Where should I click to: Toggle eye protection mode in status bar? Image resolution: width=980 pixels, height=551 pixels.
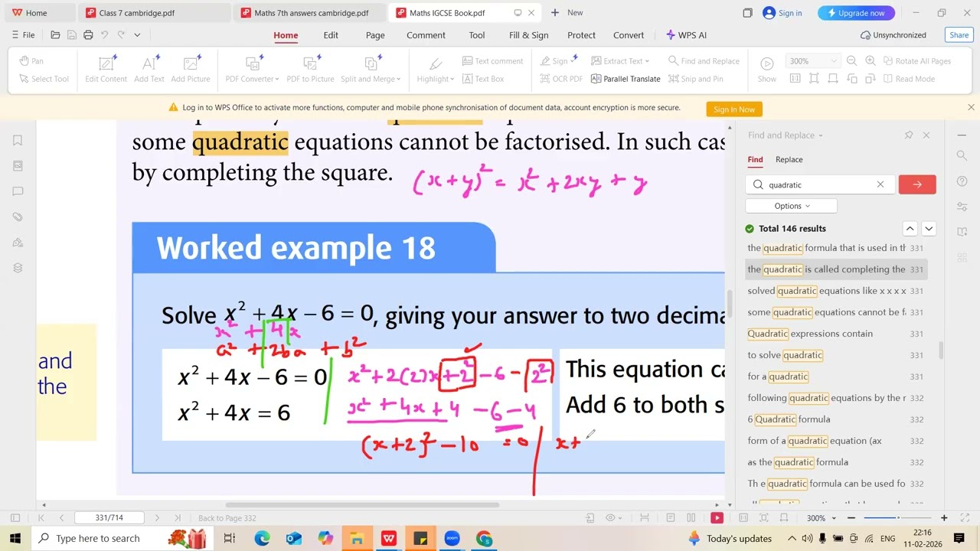(x=613, y=518)
